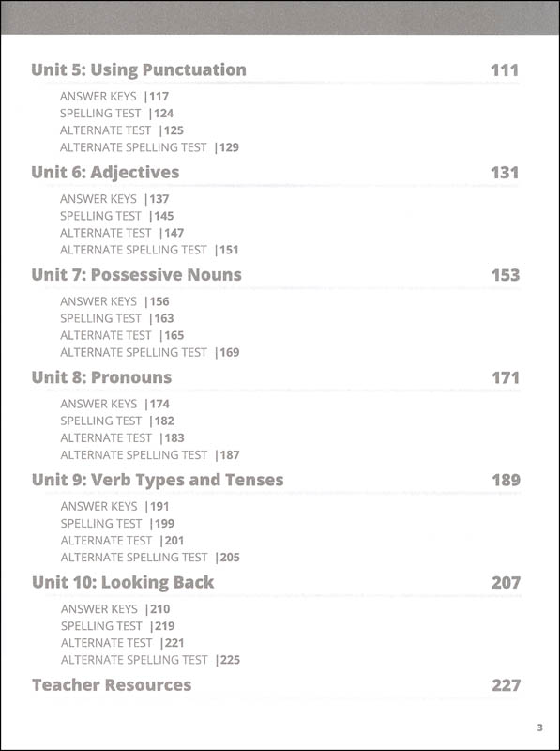Viewport: 560px width, 751px height.
Task: Select Spelling Test page 124 entry
Action: tap(117, 114)
